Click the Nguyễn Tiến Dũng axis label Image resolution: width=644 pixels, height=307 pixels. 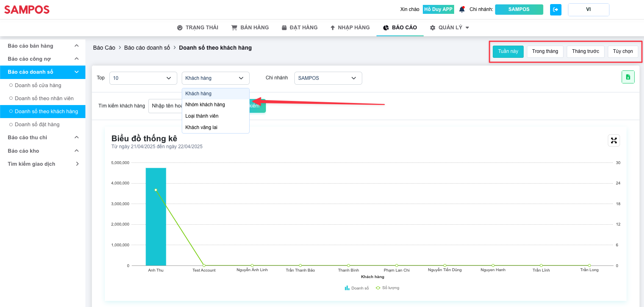(x=445, y=270)
